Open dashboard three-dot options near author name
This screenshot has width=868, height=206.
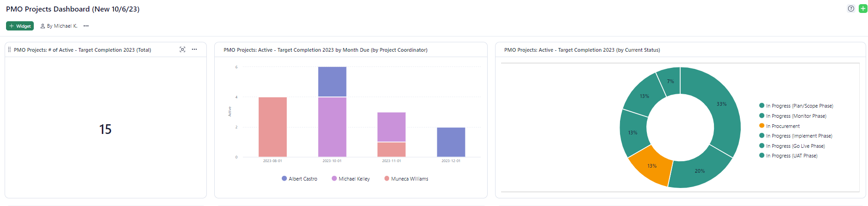(86, 26)
